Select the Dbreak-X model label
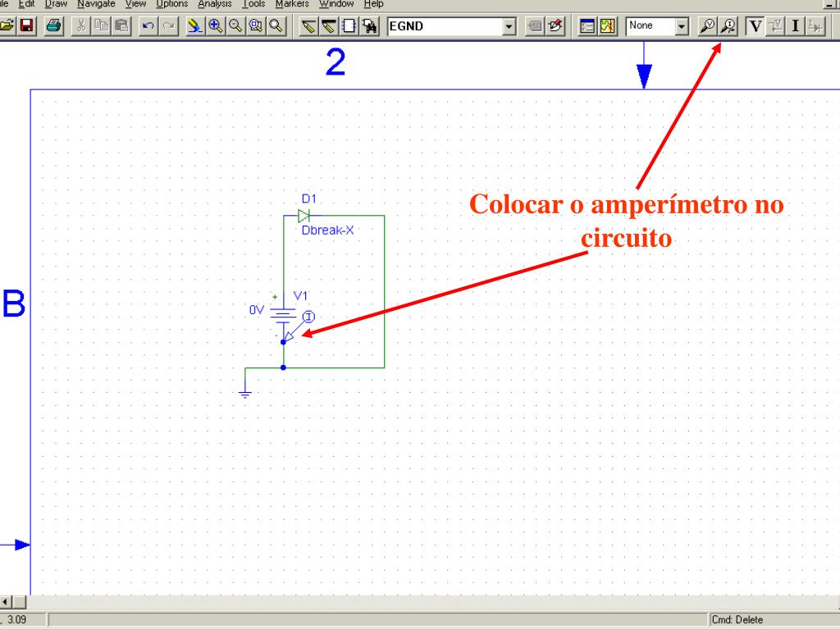The height and width of the screenshot is (630, 840). [327, 231]
